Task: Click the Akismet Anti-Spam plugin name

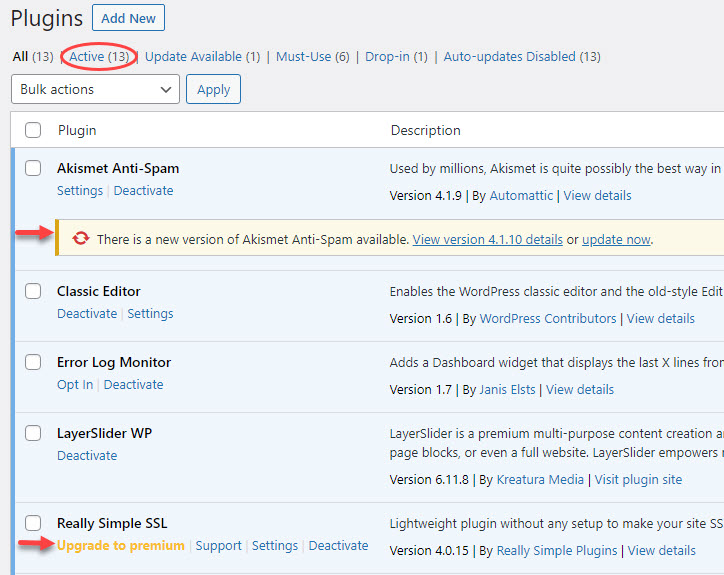Action: [118, 169]
